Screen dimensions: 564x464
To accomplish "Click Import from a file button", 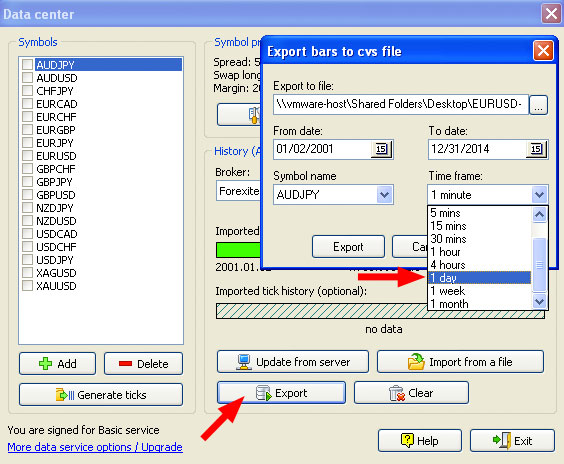I will point(460,362).
